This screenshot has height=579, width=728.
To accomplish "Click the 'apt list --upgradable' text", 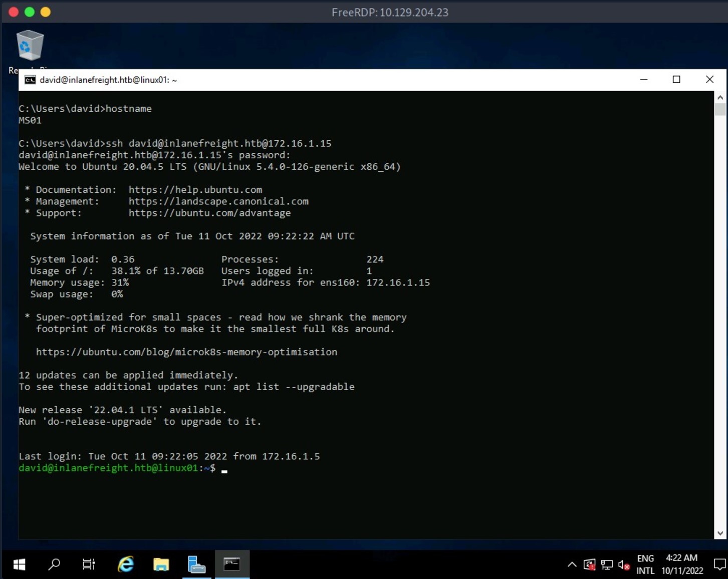I will tap(294, 387).
